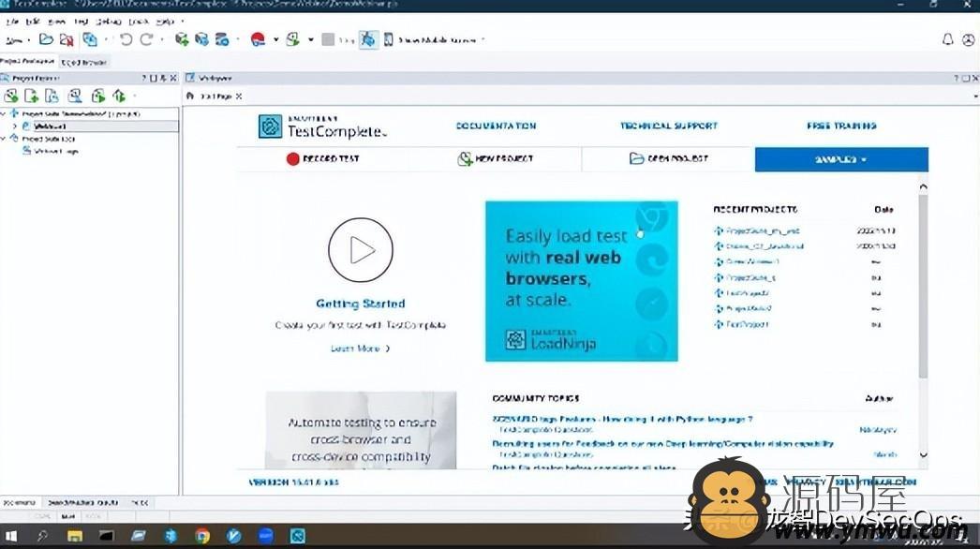
Task: Click the Add New Item explorer icon
Action: pyautogui.click(x=31, y=96)
